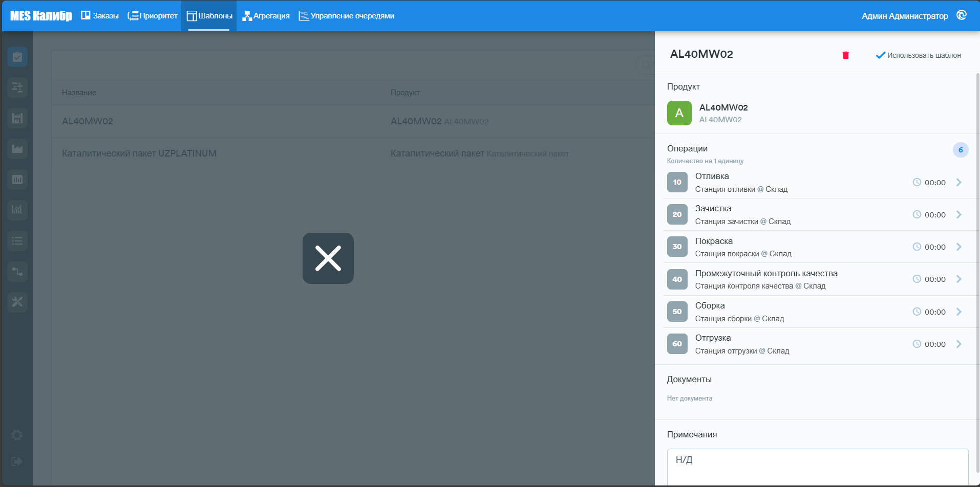This screenshot has width=980, height=487.
Task: Open the Заказы tab
Action: click(100, 16)
